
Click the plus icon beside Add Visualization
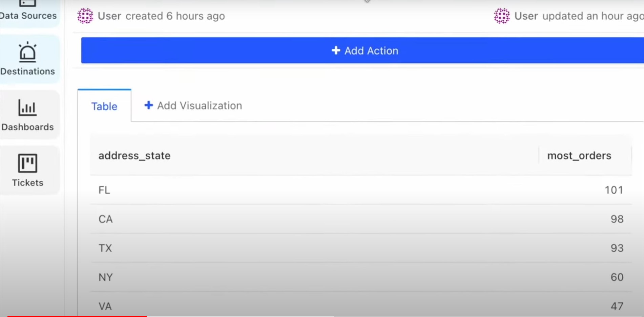(148, 105)
